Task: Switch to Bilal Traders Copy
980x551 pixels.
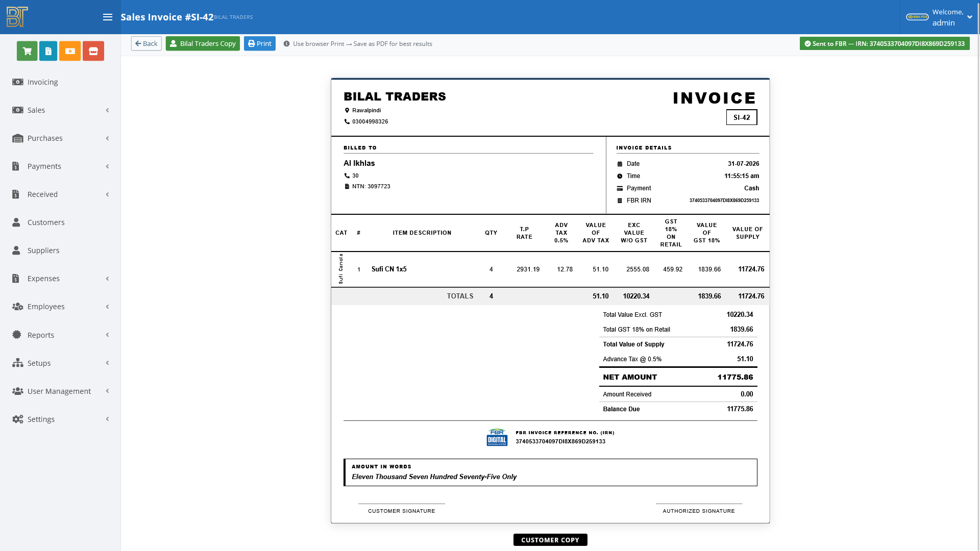Action: click(x=203, y=43)
